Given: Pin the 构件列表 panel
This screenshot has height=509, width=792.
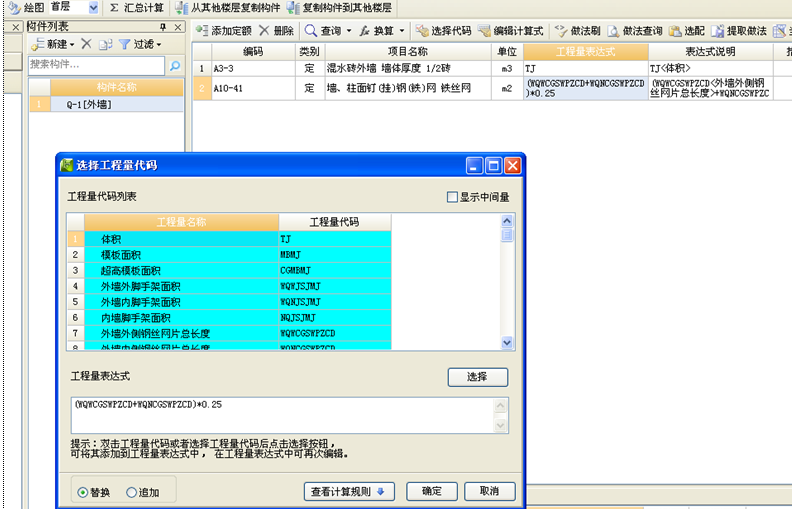Looking at the screenshot, I should [x=163, y=27].
